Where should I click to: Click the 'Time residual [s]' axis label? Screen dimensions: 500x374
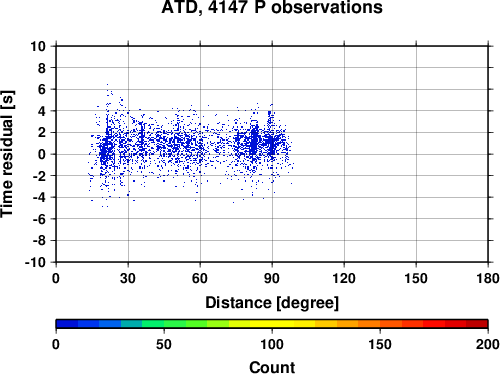[7, 154]
